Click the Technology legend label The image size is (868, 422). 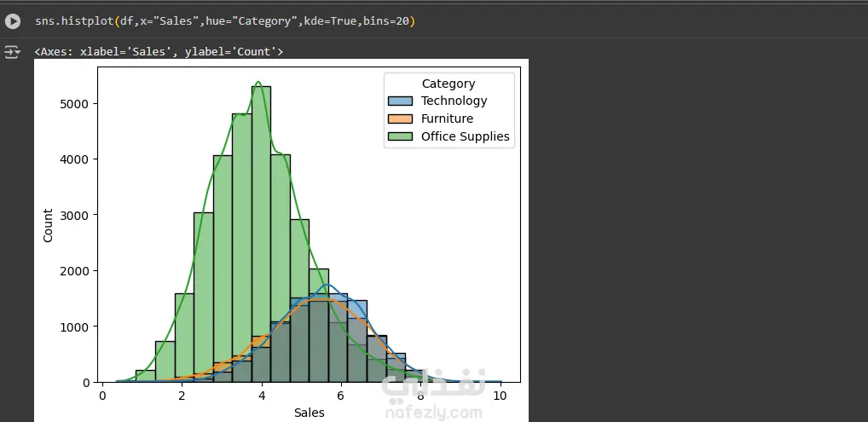[x=454, y=101]
